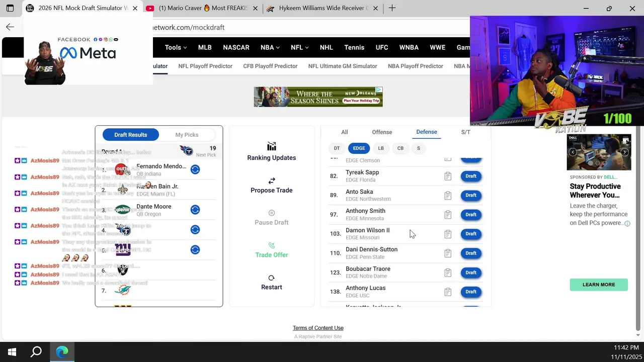Open Terms of Content Use link

click(x=318, y=328)
